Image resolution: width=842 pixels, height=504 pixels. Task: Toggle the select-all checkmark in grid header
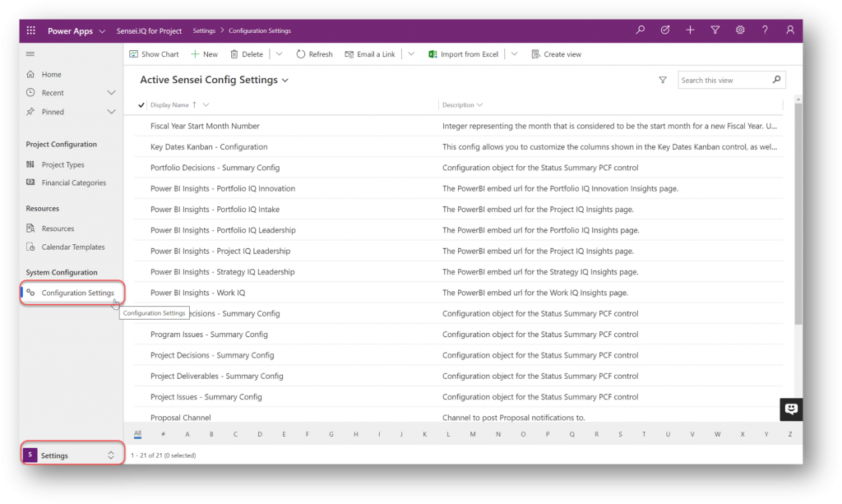141,105
